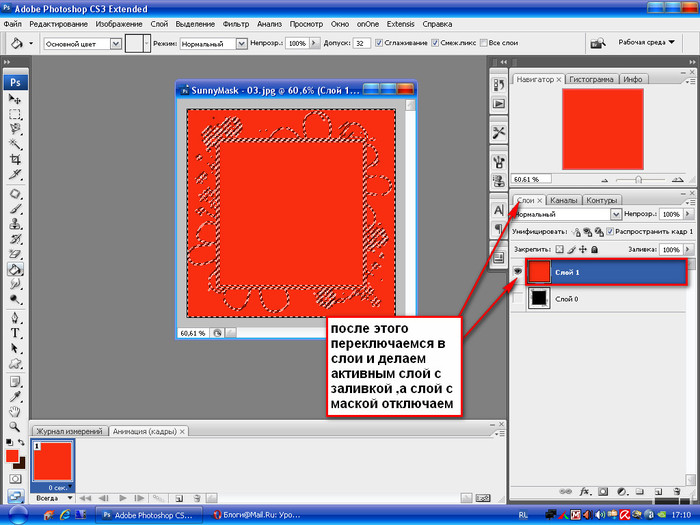Show Слой 0 visibility box
The image size is (700, 525).
(517, 299)
